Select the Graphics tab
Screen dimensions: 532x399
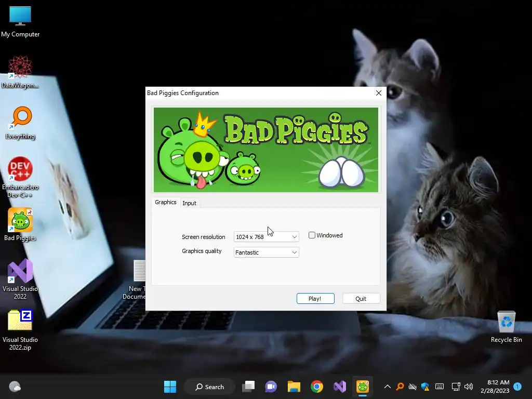coord(166,202)
